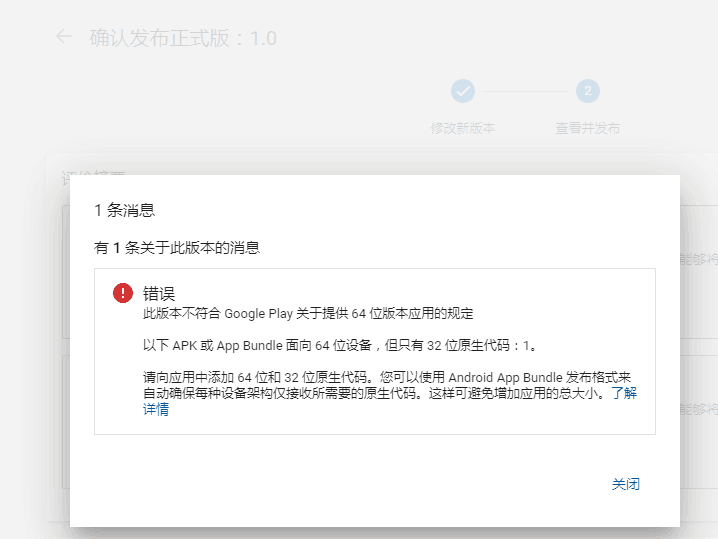The image size is (718, 539).
Task: Click the 修改新版本 step label
Action: 462,128
